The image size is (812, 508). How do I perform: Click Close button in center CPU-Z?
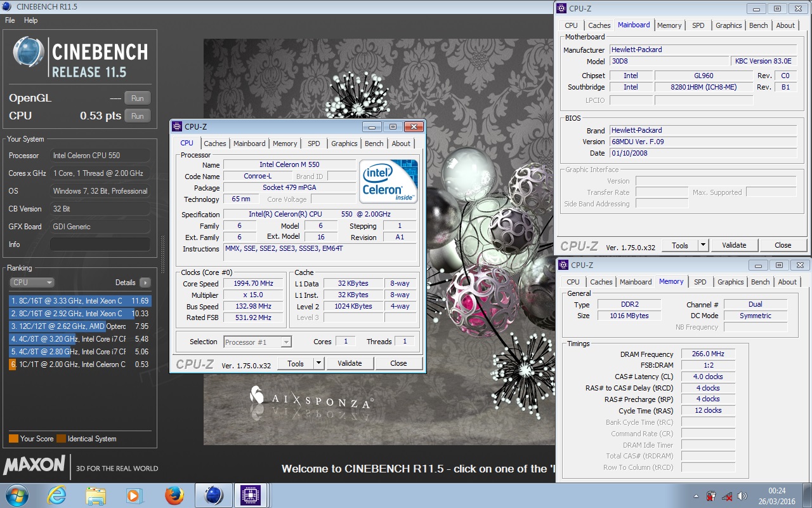(398, 363)
